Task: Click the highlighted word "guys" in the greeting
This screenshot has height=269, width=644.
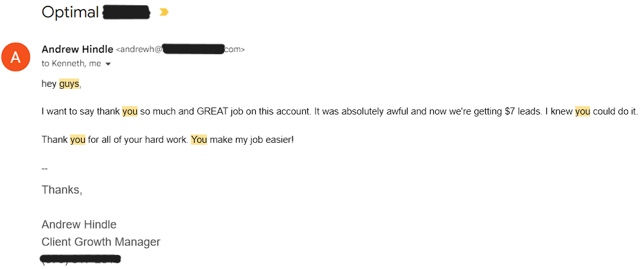Action: (69, 84)
